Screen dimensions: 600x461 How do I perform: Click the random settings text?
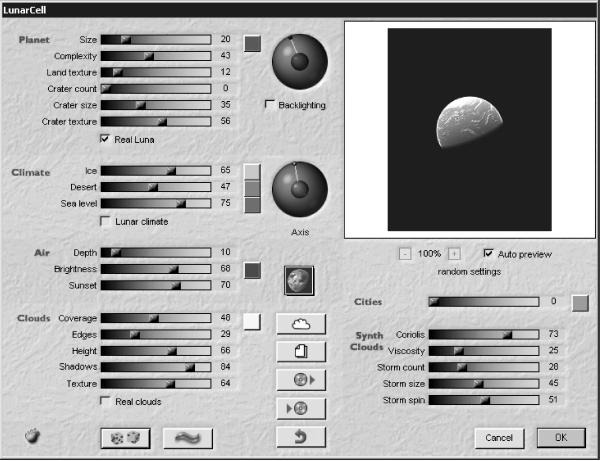tap(469, 272)
